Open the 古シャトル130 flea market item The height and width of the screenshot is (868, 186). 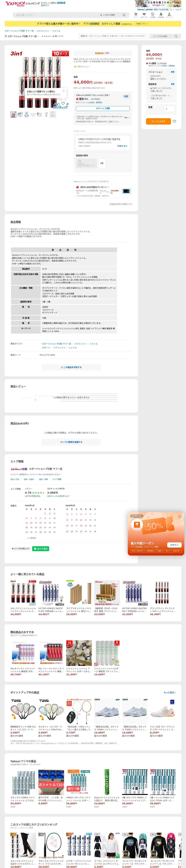[51, 788]
